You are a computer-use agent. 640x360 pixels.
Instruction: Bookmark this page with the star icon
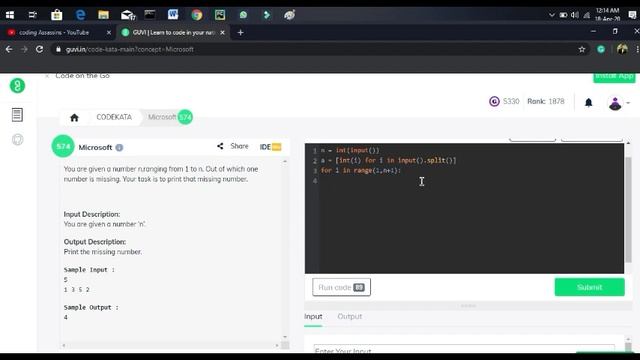(x=582, y=49)
